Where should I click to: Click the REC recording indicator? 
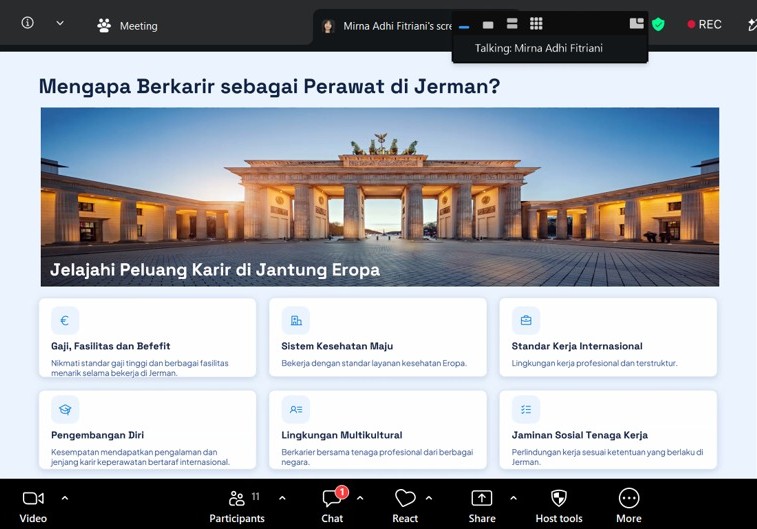pos(704,25)
